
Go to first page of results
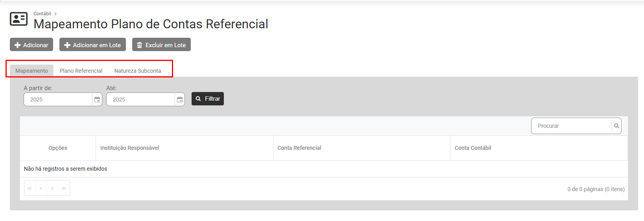click(x=30, y=188)
